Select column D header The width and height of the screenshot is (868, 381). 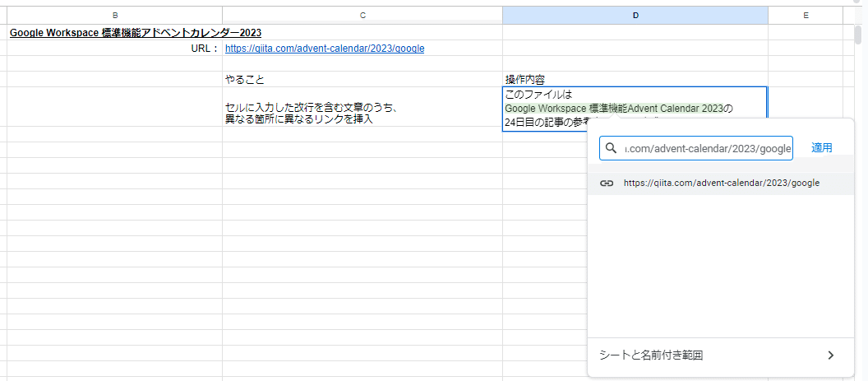coord(635,16)
